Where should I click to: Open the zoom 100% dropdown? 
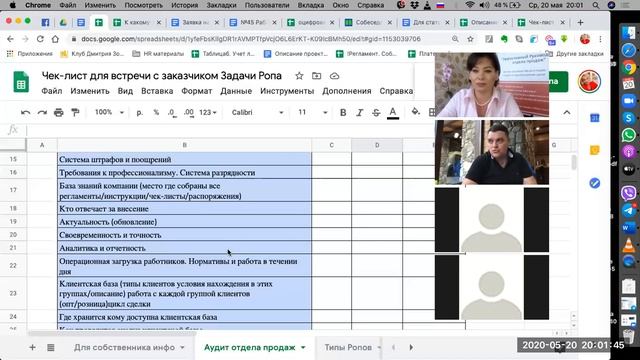pyautogui.click(x=109, y=112)
